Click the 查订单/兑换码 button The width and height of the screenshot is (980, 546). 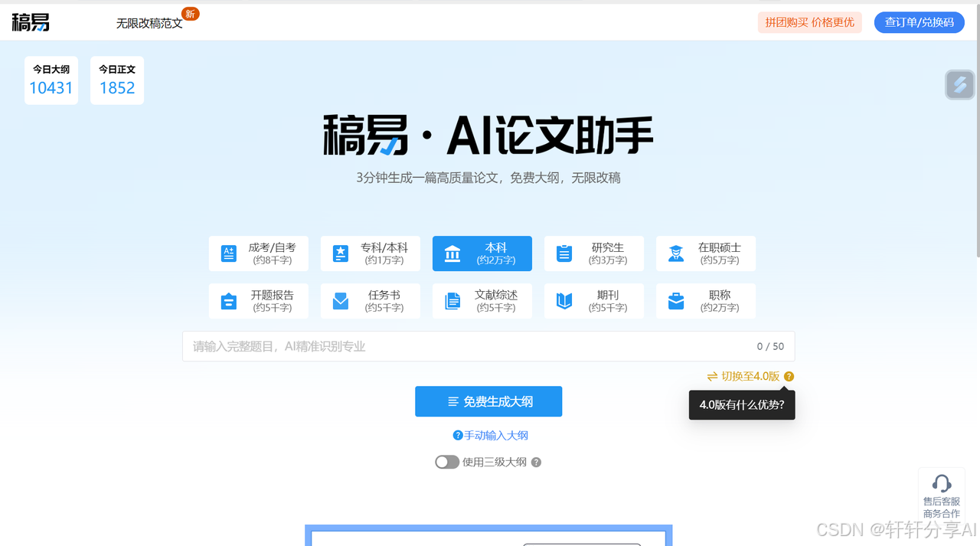pyautogui.click(x=920, y=22)
